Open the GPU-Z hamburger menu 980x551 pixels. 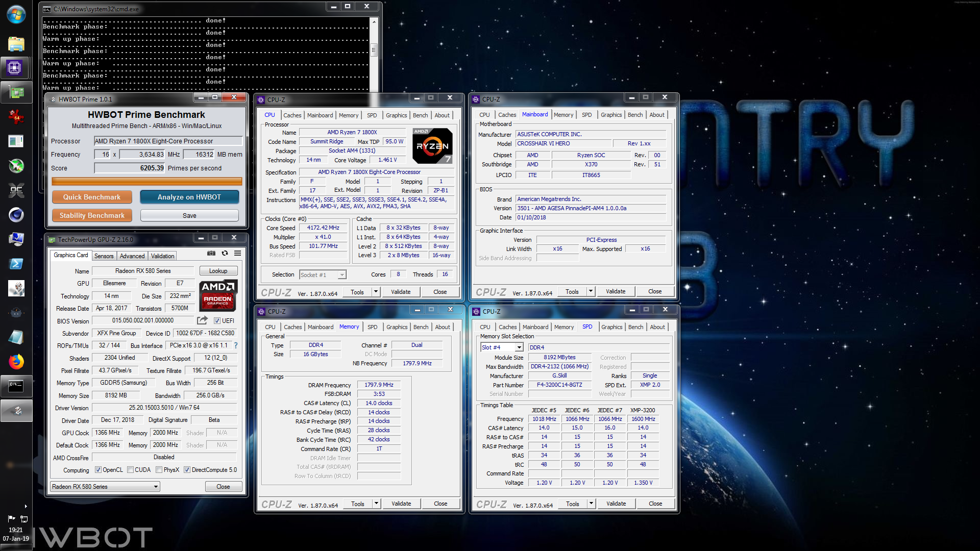coord(238,253)
